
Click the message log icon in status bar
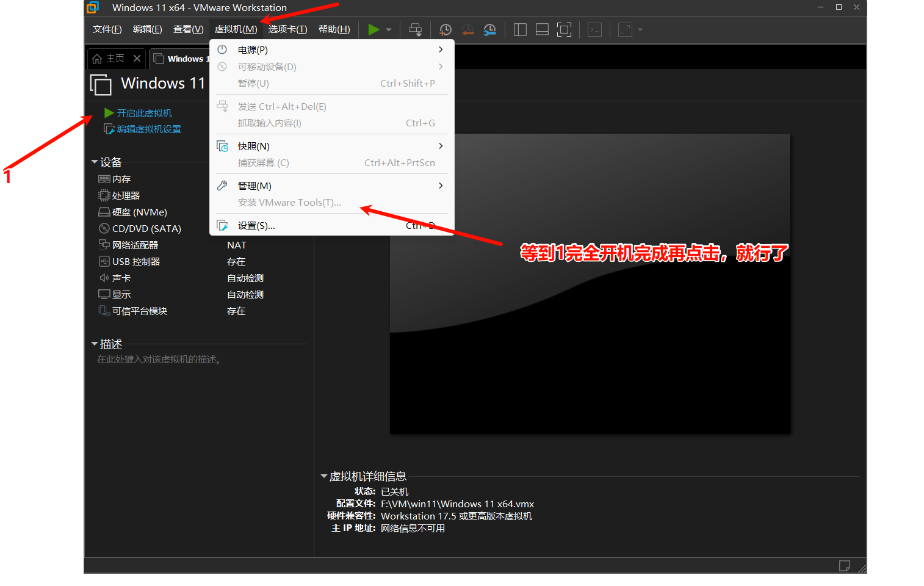point(845,566)
